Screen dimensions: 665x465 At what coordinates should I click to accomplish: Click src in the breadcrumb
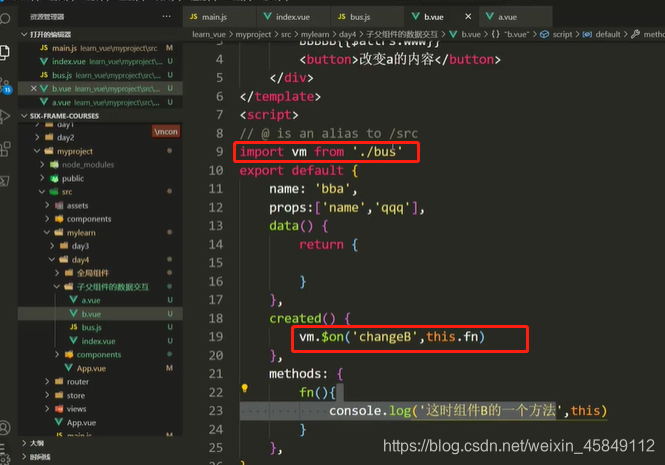(x=286, y=34)
